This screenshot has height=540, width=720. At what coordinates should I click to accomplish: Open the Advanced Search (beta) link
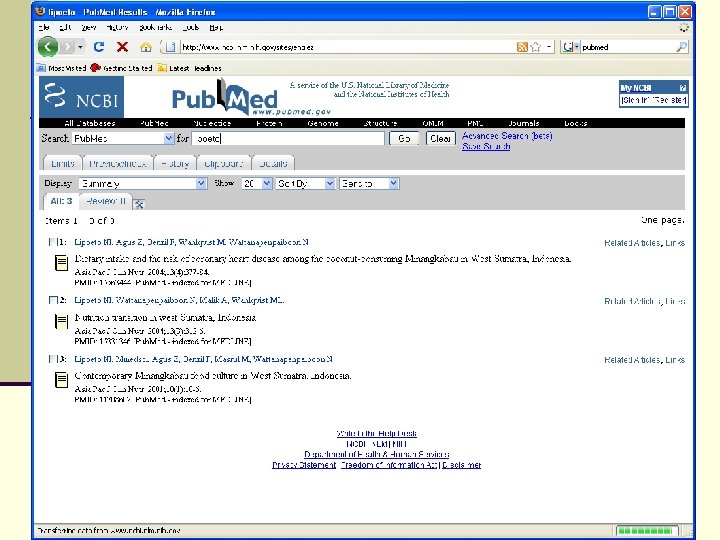[507, 136]
